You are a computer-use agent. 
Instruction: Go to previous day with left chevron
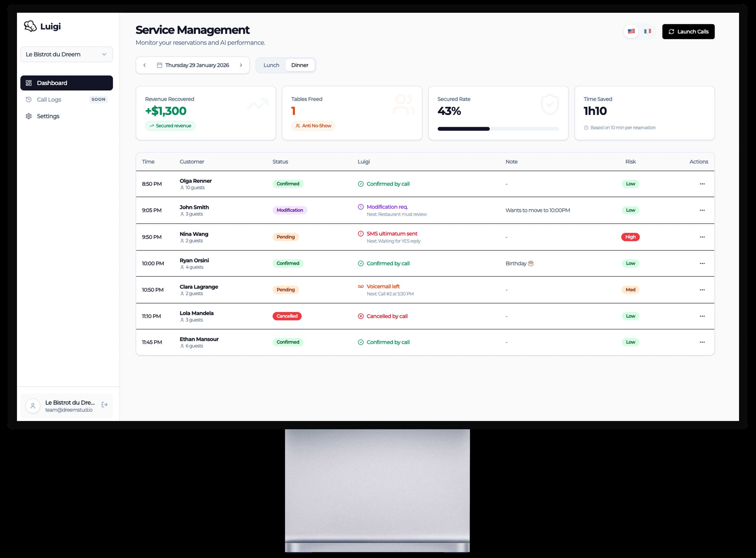pyautogui.click(x=145, y=65)
